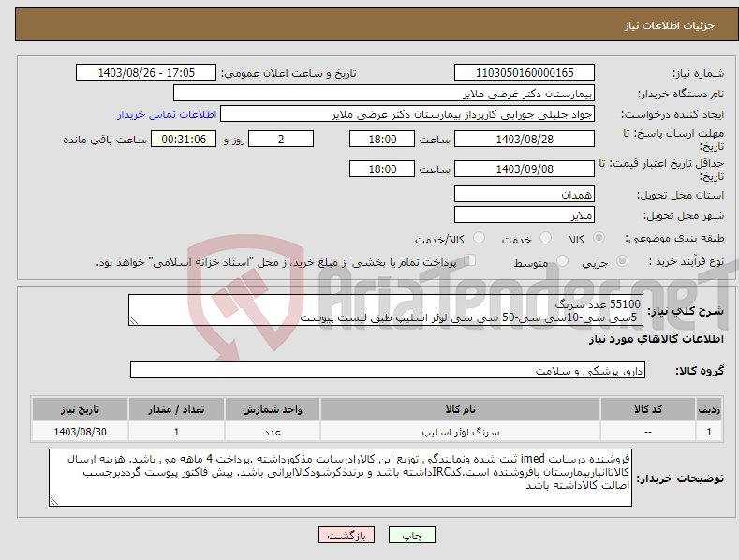Click the description box resize handle

tap(134, 320)
